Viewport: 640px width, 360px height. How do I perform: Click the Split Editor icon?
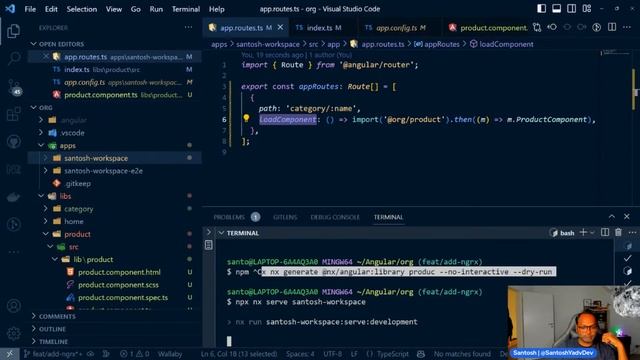coord(612,27)
